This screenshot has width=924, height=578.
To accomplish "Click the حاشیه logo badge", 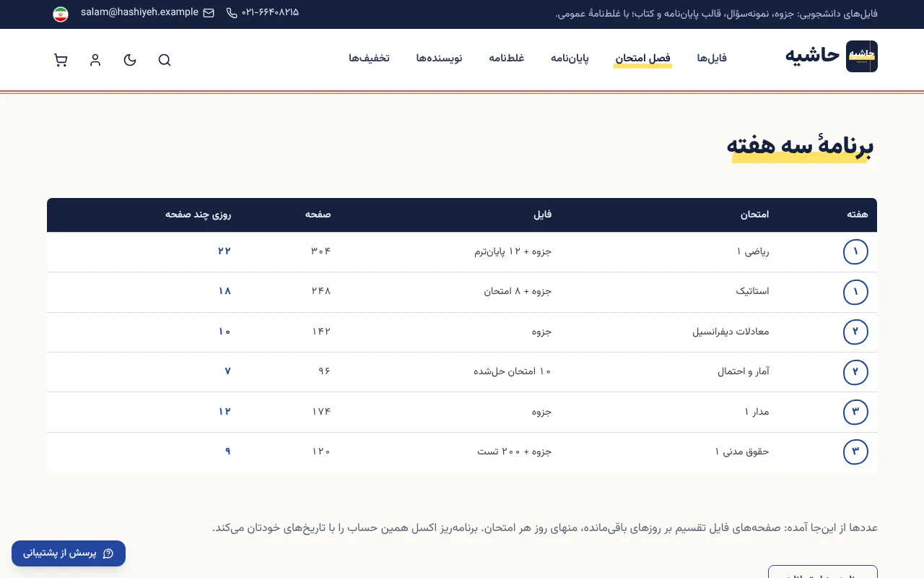I will click(x=862, y=56).
